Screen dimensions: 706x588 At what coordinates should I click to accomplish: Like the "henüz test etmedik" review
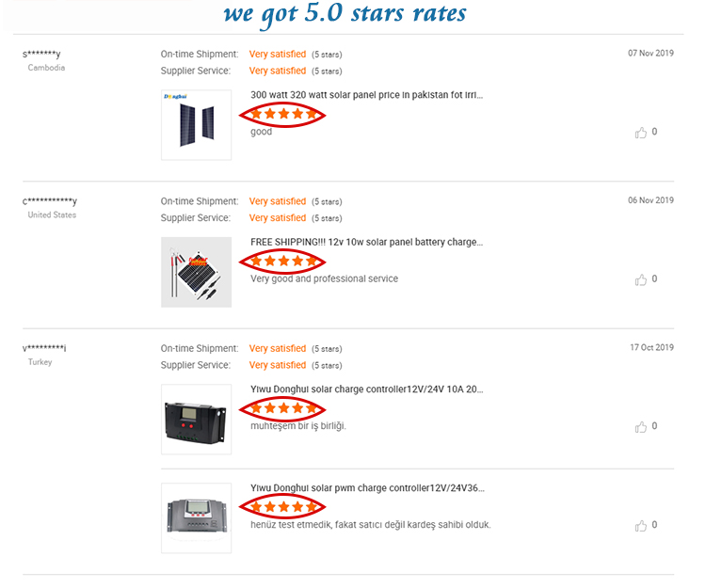click(641, 526)
